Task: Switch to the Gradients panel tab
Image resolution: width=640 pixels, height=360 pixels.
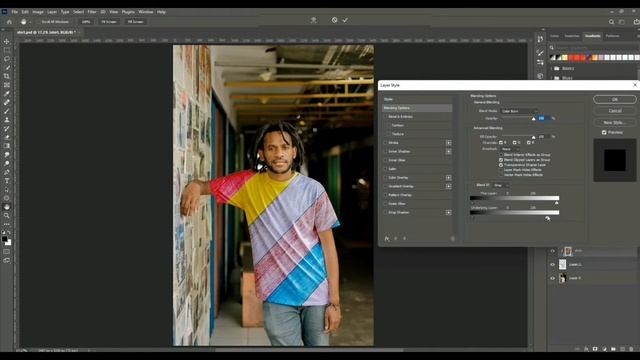Action: coord(592,36)
